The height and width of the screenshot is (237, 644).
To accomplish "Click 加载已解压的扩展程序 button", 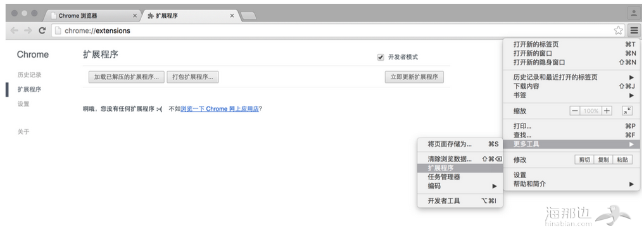I will coord(127,77).
